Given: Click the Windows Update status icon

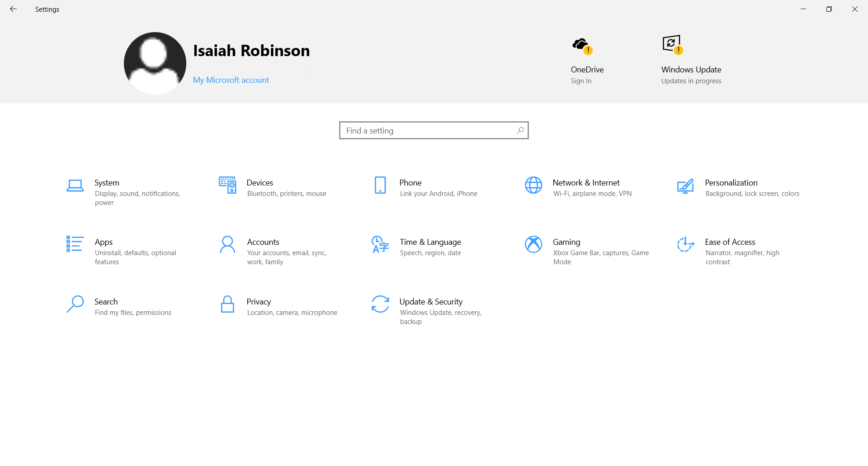Looking at the screenshot, I should pyautogui.click(x=673, y=45).
